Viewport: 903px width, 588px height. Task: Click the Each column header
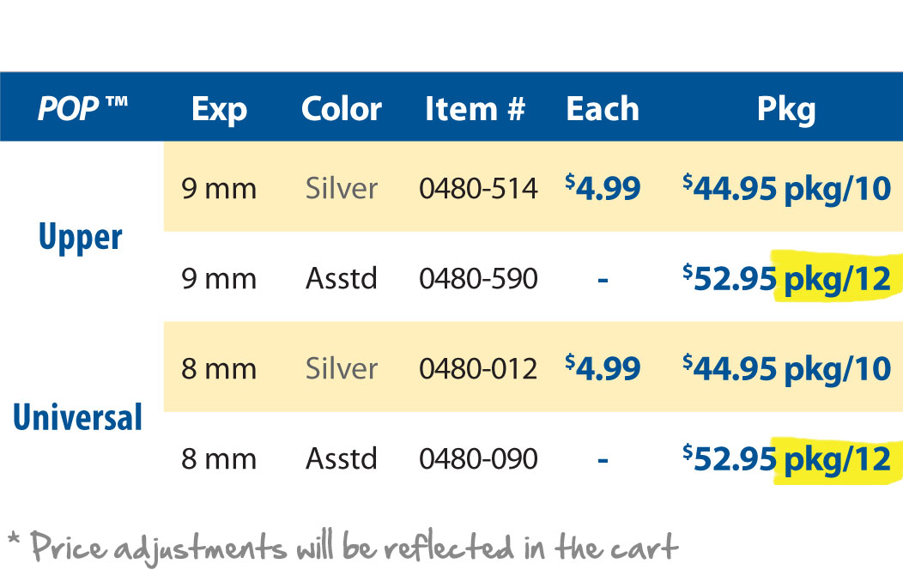603,108
